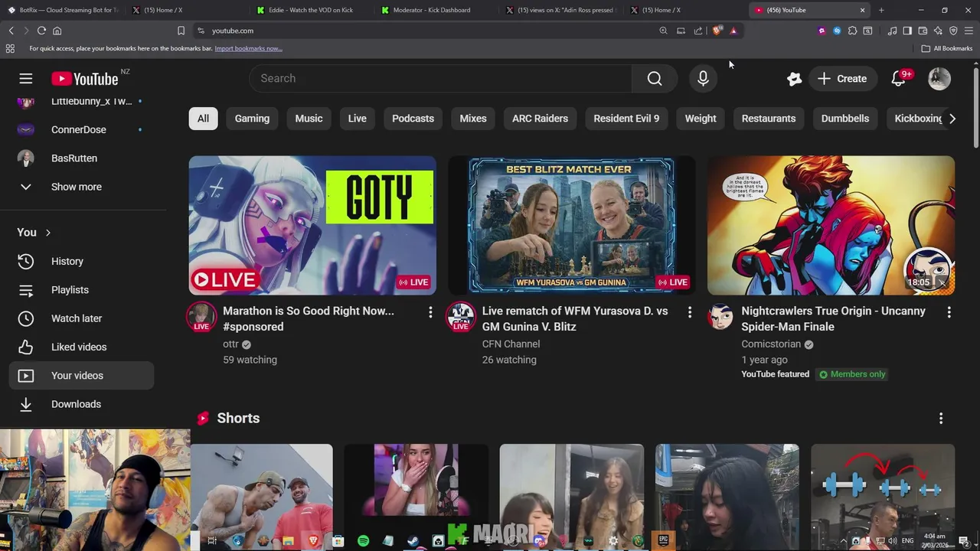Open the Best Blitz Match Ever thumbnail
This screenshot has height=551, width=980.
click(572, 225)
